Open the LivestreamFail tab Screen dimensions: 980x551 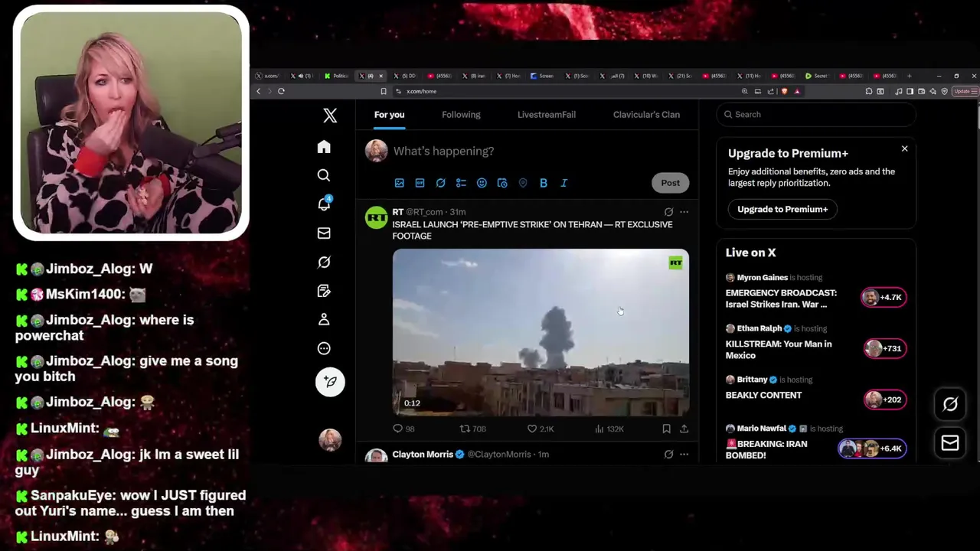[x=547, y=115]
